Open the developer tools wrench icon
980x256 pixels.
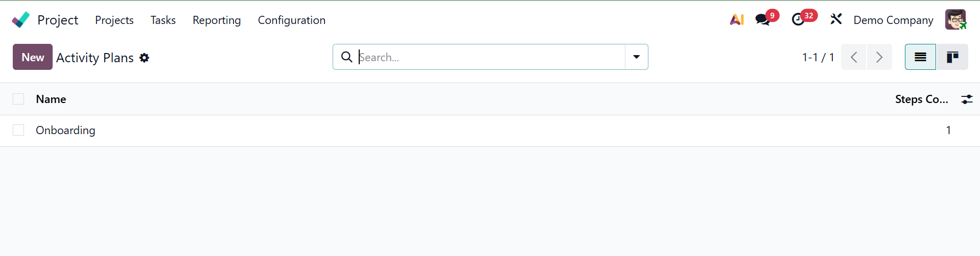[836, 20]
